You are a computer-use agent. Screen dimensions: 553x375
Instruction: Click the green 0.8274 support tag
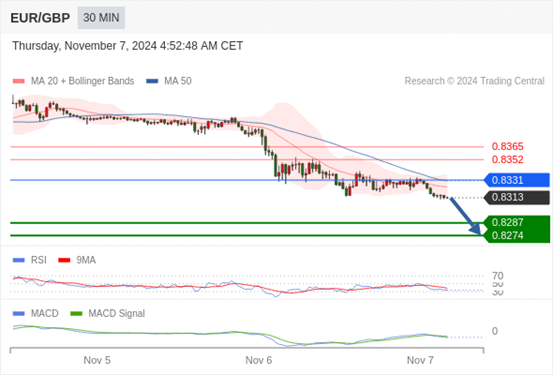coord(517,236)
